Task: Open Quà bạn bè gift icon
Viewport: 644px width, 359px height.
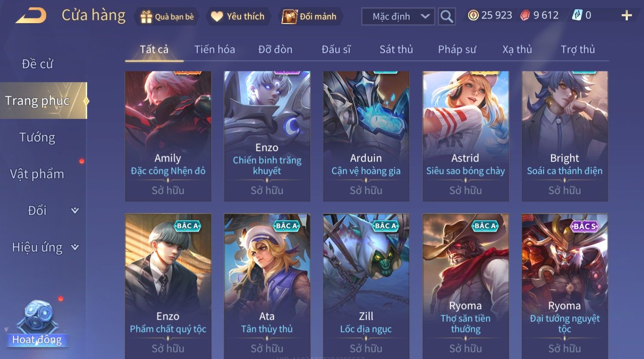Action: click(x=146, y=17)
